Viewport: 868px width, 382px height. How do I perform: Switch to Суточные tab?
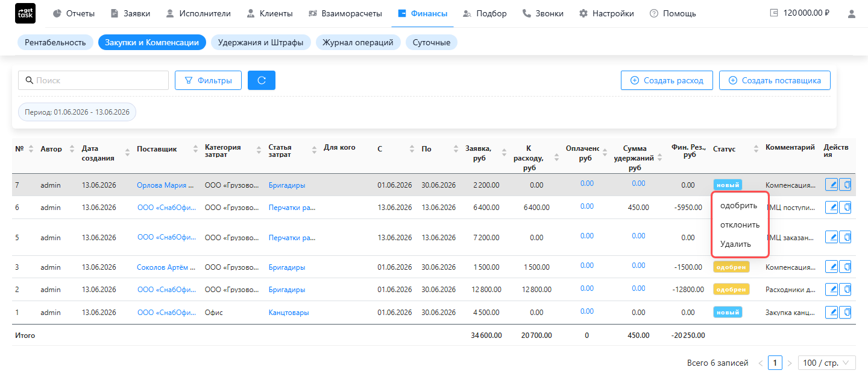pyautogui.click(x=432, y=42)
